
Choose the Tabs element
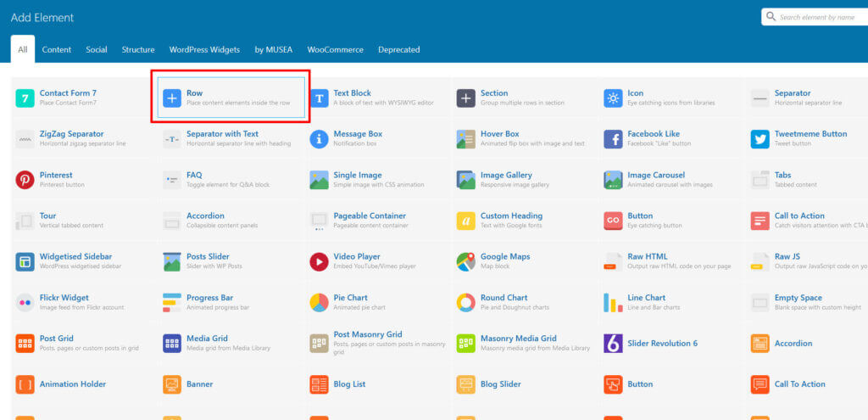(807, 180)
